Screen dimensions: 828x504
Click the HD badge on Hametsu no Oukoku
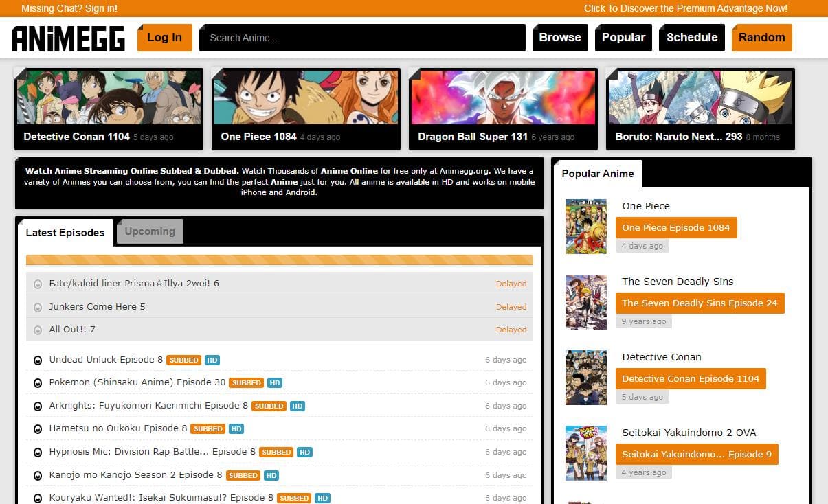[236, 428]
